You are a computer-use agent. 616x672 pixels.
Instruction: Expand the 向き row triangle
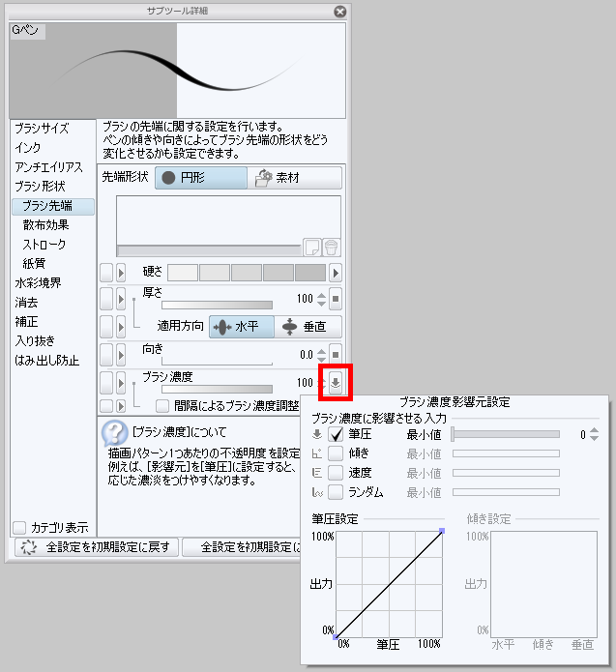coord(121,355)
